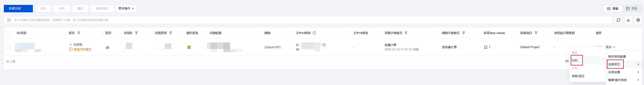Open the 更多操作 dropdown
644x85 pixels.
[126, 8]
